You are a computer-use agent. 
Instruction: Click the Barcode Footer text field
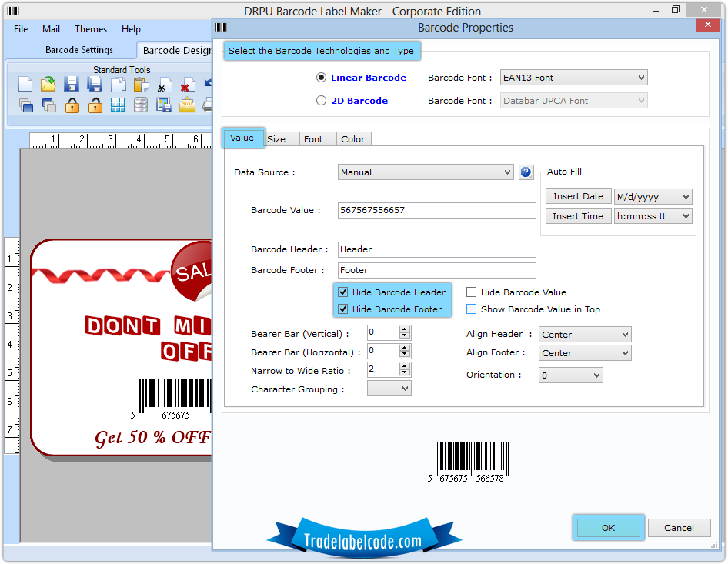pyautogui.click(x=436, y=270)
